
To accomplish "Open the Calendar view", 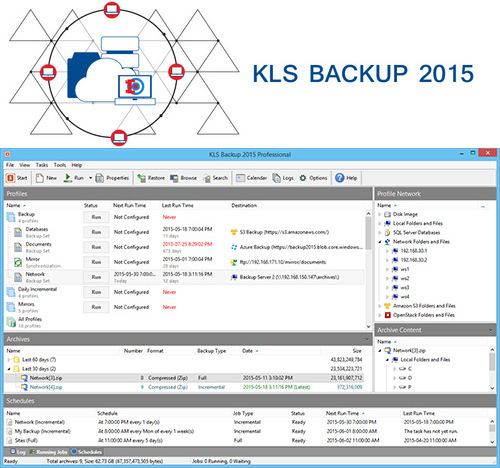I will pos(251,178).
